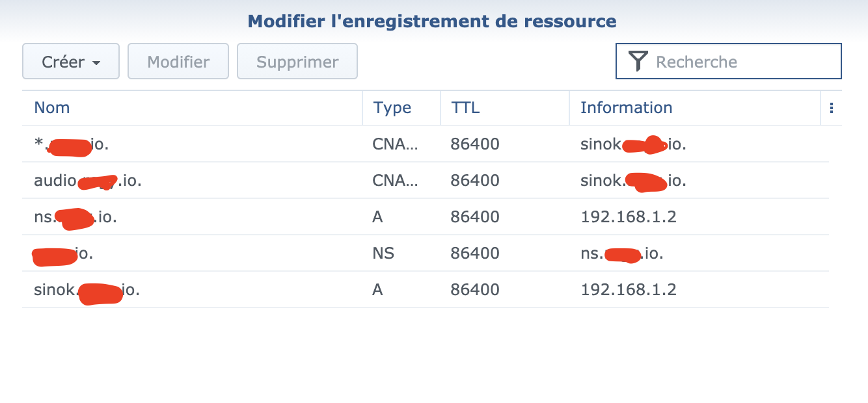Click the 192.168.1.2 value of sinok record

click(629, 290)
